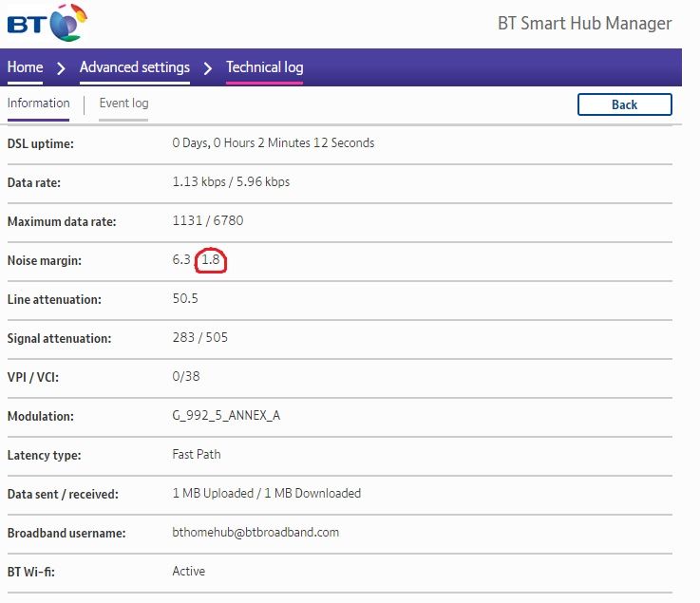Click the VPI / VCI label
Viewport: 700px width, 603px height.
point(32,377)
